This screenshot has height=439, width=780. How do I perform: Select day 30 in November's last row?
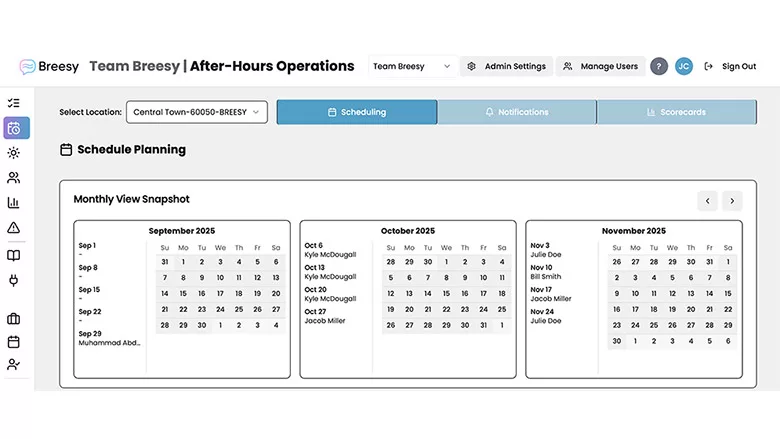pyautogui.click(x=616, y=341)
